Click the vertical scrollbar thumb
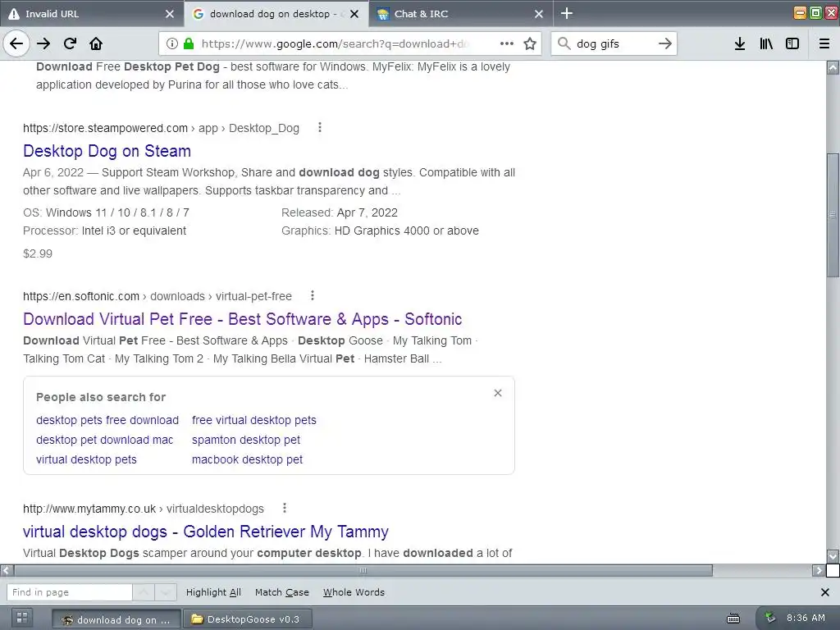 (833, 215)
